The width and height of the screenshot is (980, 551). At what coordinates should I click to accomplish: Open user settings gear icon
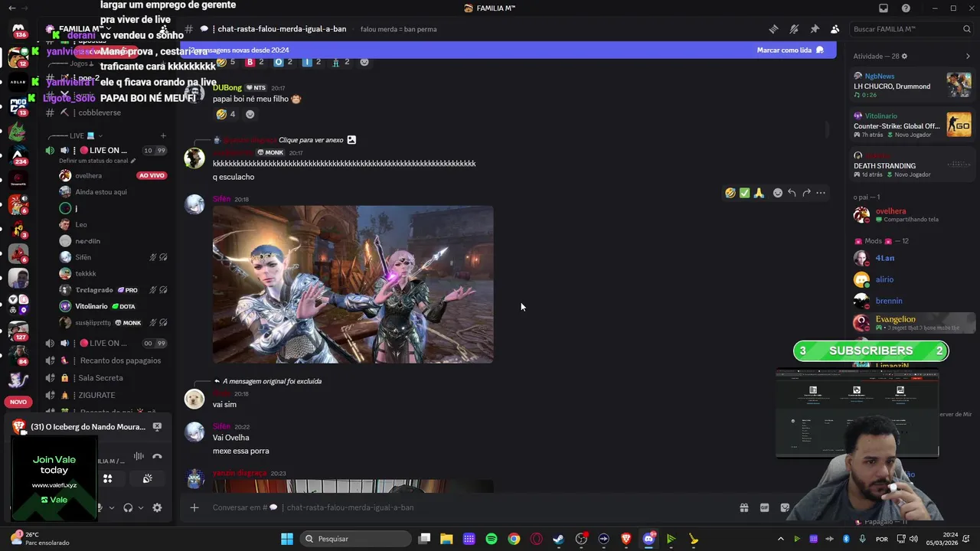[x=157, y=507]
